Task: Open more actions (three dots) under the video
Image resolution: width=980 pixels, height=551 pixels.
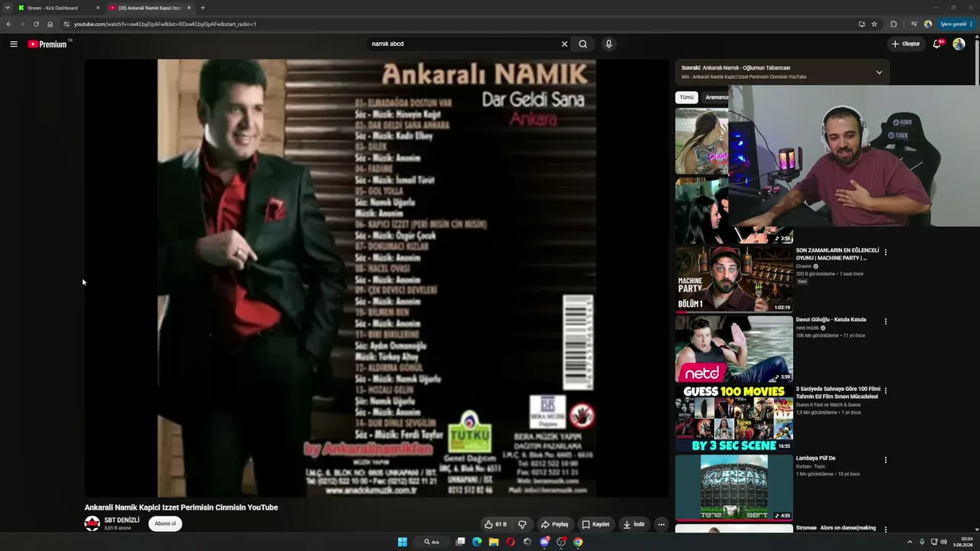Action: 661,524
